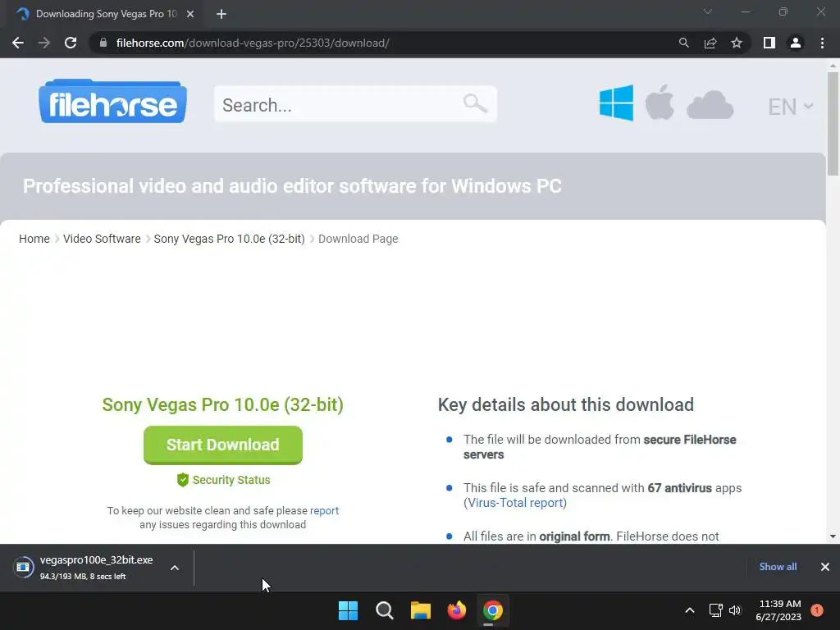The width and height of the screenshot is (840, 630).
Task: Open web apps via the cloud icon
Action: (710, 104)
